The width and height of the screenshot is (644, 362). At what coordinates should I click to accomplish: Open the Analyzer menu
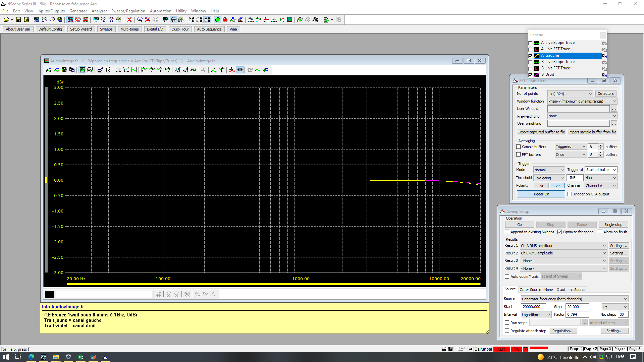(x=99, y=11)
